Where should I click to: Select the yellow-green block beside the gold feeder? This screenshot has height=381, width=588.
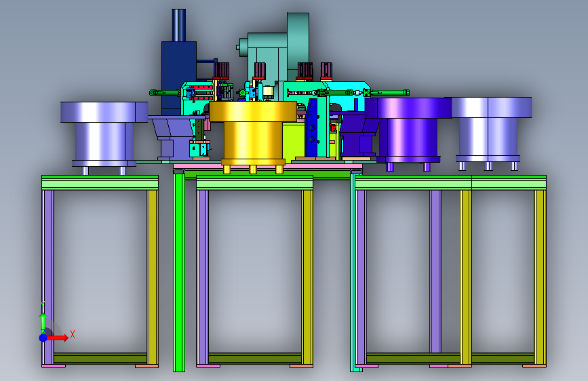294,142
